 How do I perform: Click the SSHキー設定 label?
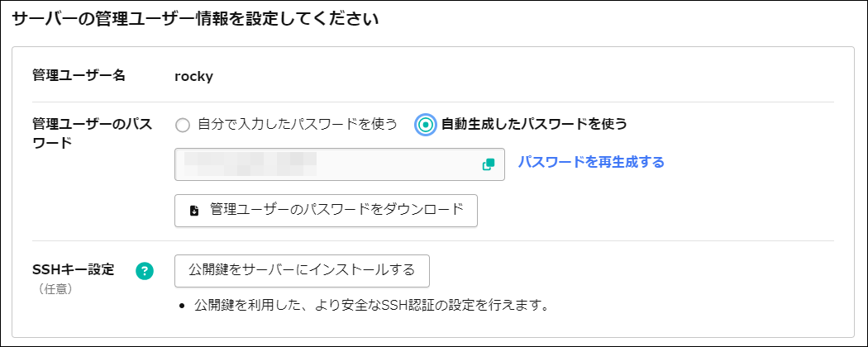[73, 269]
